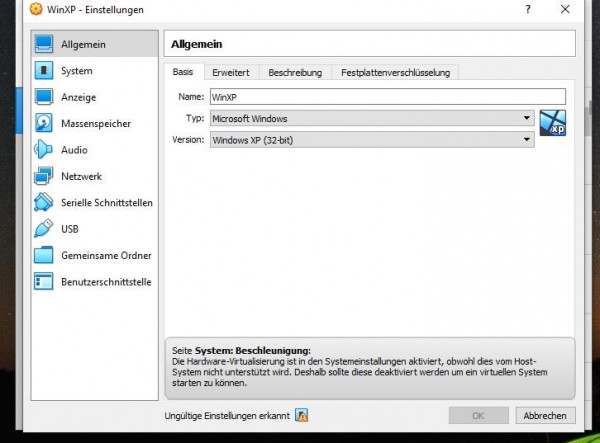The width and height of the screenshot is (600, 443).
Task: Close the WinXP Einstellungen dialog
Action: point(565,9)
